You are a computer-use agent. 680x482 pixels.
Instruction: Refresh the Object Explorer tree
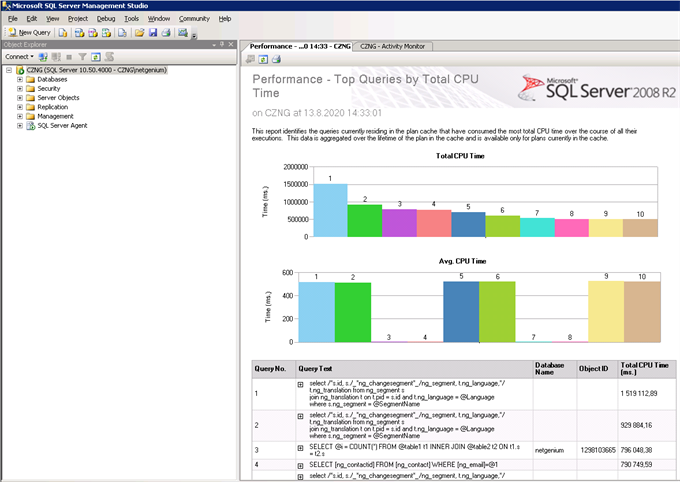(x=96, y=57)
